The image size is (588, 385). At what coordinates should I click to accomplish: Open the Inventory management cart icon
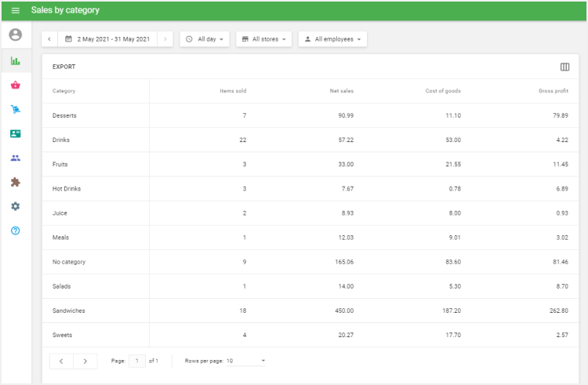pyautogui.click(x=15, y=109)
